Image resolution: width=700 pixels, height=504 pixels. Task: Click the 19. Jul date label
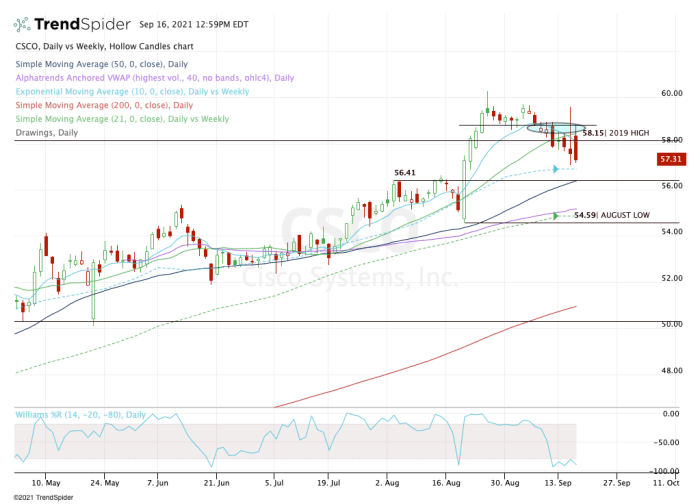point(329,483)
